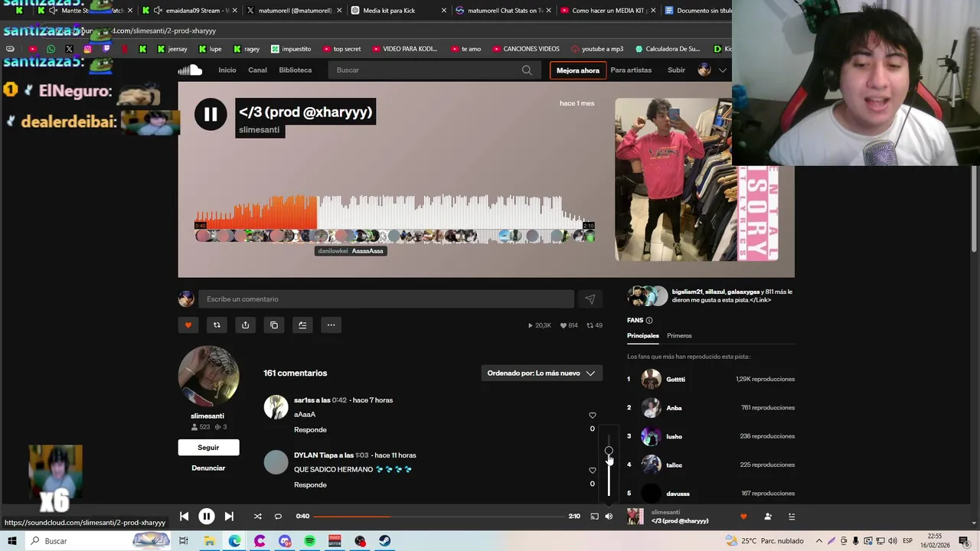Open the playback queue list icon
Viewport: 980px width, 551px height.
tap(792, 517)
